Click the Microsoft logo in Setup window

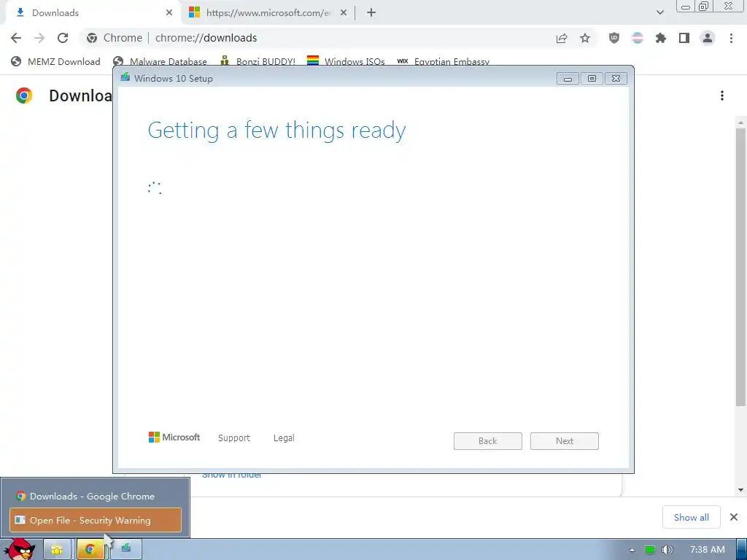point(174,437)
